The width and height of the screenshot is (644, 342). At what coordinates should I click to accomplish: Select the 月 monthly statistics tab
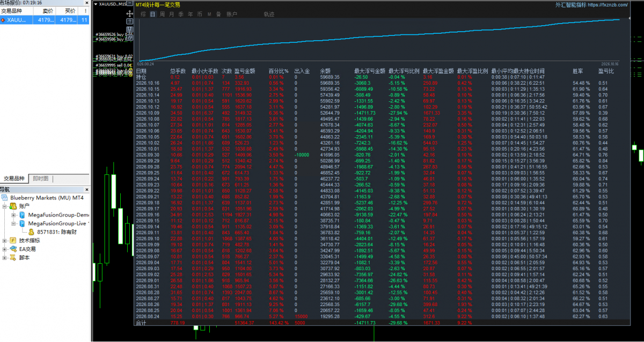(x=171, y=14)
